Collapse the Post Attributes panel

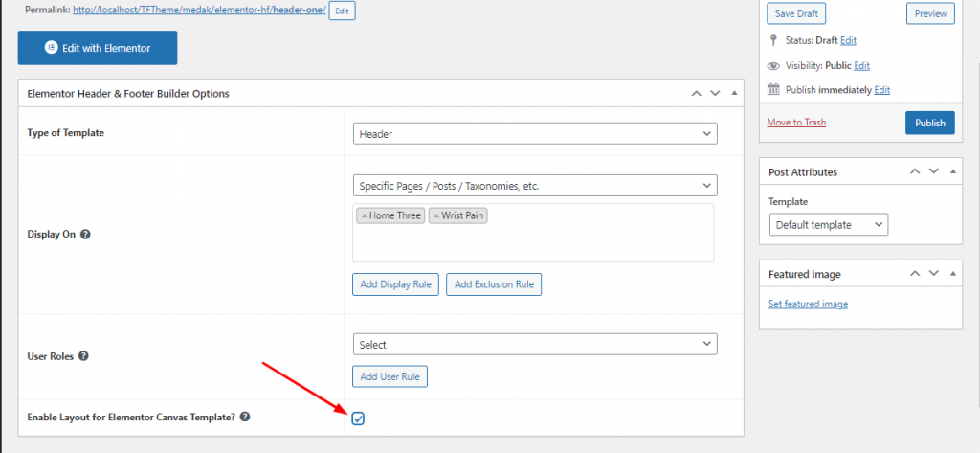pos(952,172)
